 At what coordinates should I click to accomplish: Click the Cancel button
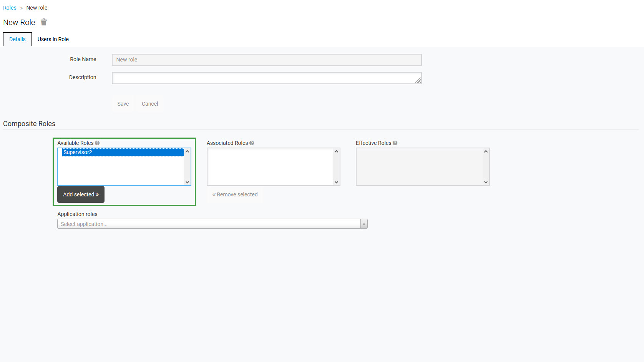coord(150,104)
